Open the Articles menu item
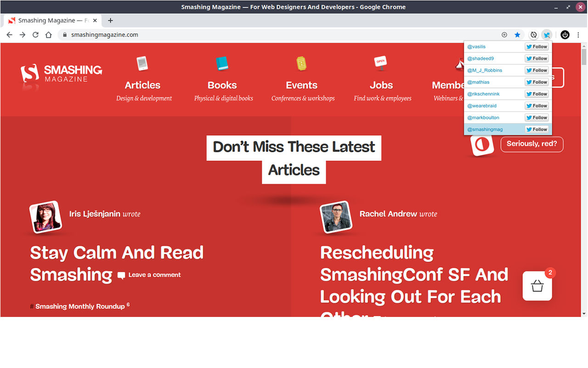Screen dimensions: 588x368 click(143, 85)
